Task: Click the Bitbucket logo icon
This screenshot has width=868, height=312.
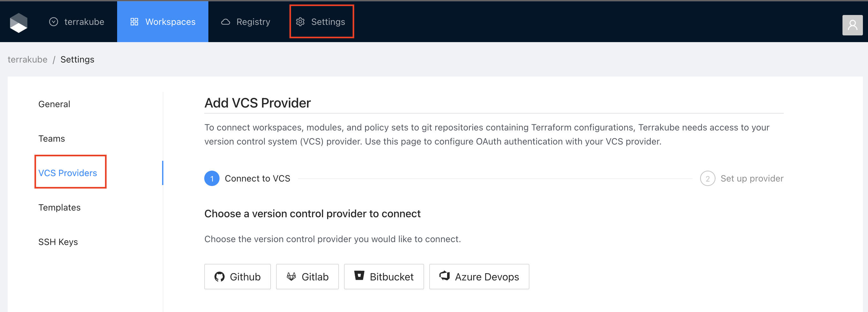Action: click(359, 276)
